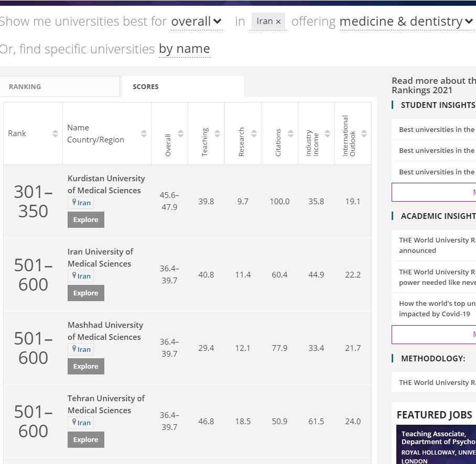The image size is (476, 464).
Task: Switch to the SCORES tab
Action: (x=183, y=86)
